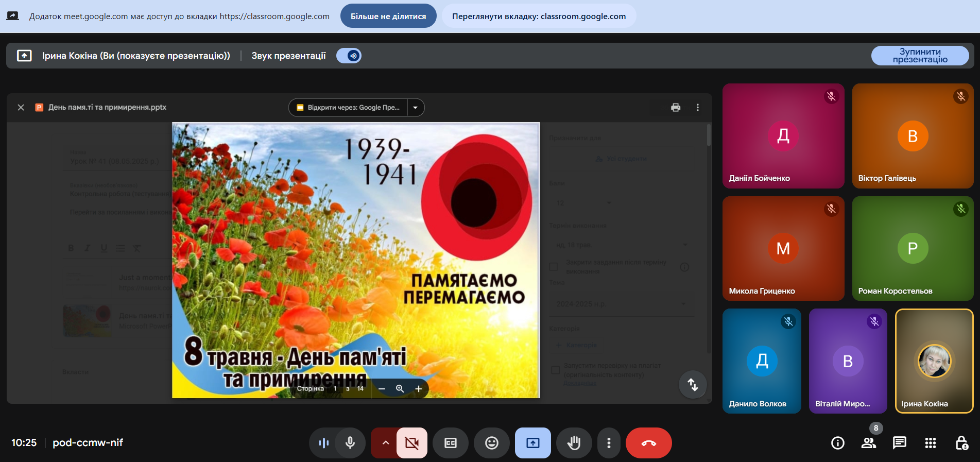Click the 'Зупинити презентацію' button

[x=920, y=56]
